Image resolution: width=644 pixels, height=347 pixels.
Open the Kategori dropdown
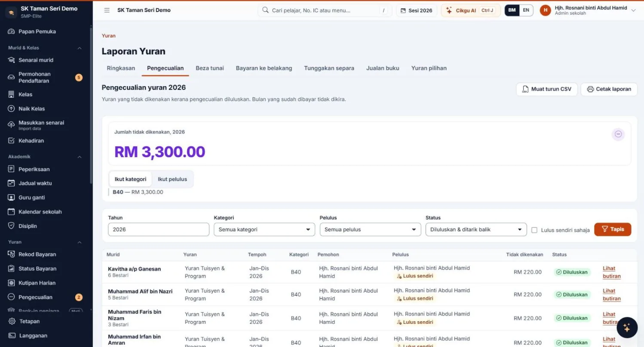(264, 229)
